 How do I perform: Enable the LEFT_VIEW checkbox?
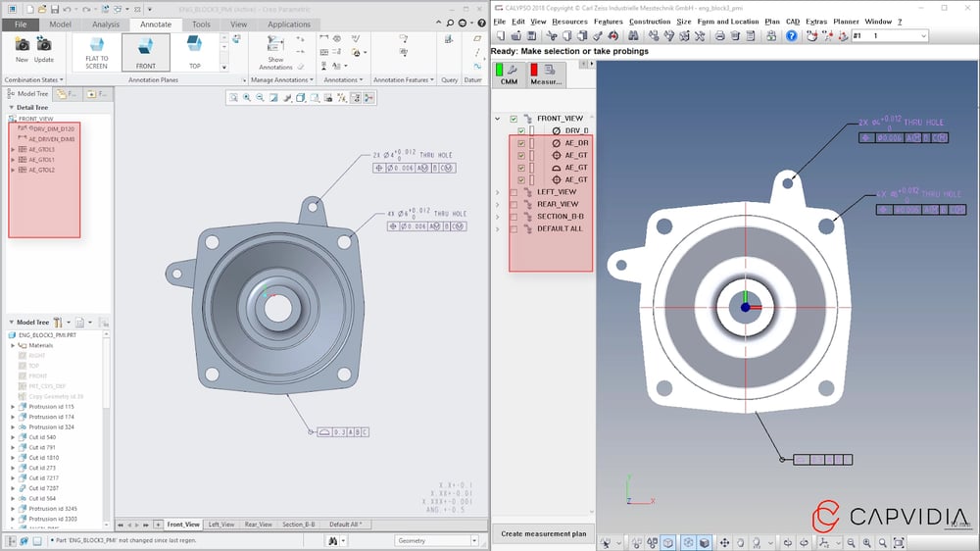(x=514, y=192)
